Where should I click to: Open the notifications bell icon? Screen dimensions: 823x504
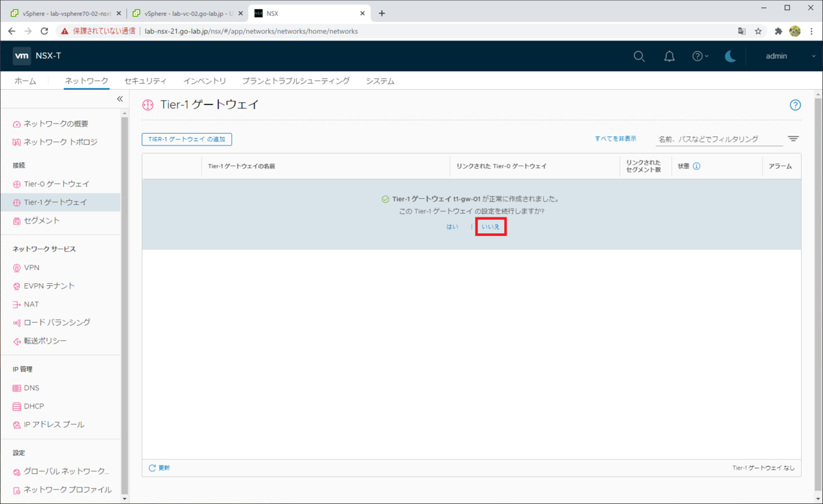(x=669, y=56)
